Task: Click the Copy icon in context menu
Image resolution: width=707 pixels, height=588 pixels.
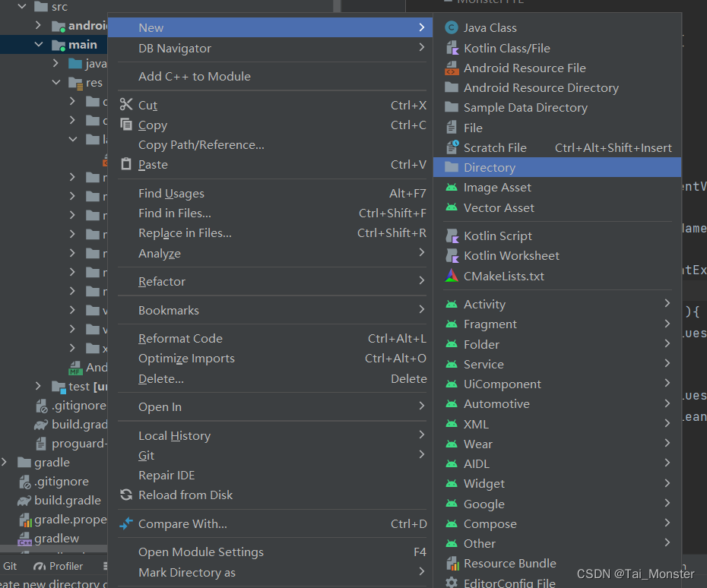Action: coord(126,124)
